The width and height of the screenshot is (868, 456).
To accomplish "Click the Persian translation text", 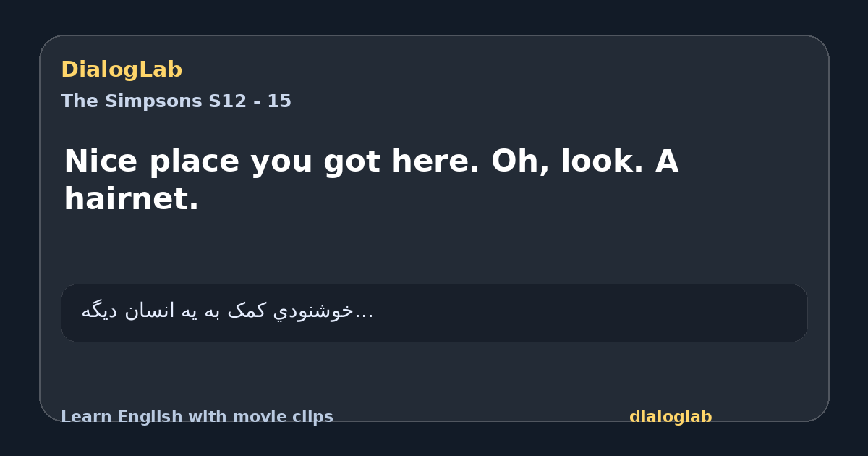I will [227, 311].
